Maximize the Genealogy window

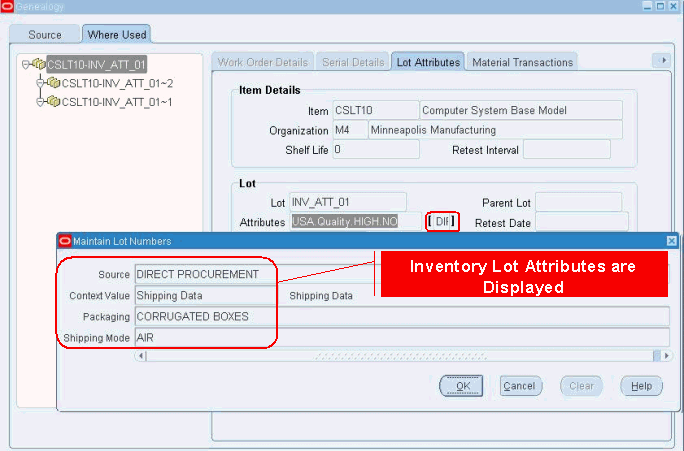click(660, 6)
